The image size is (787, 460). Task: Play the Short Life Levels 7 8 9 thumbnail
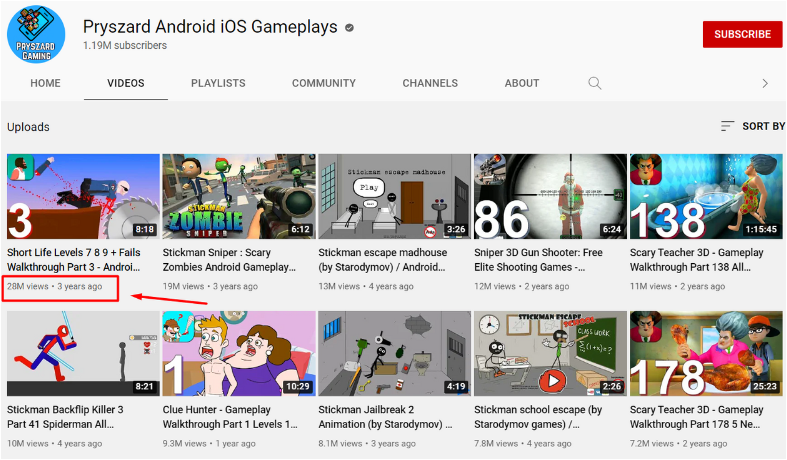[x=83, y=196]
